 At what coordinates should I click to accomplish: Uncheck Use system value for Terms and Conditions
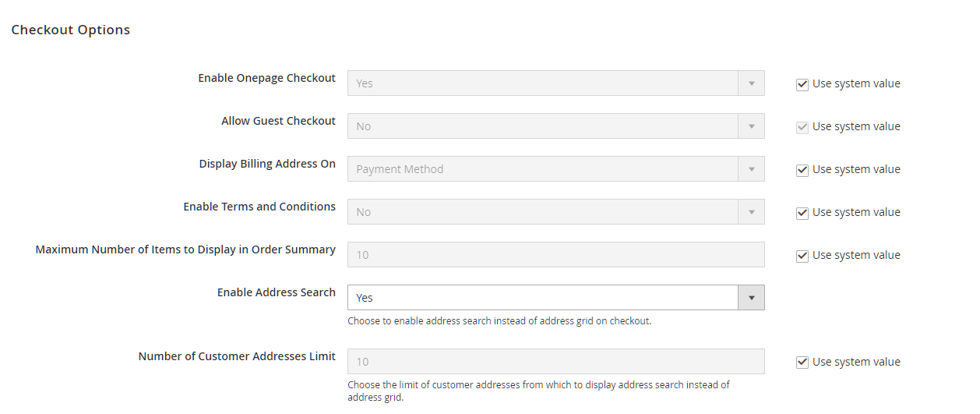[x=802, y=213]
